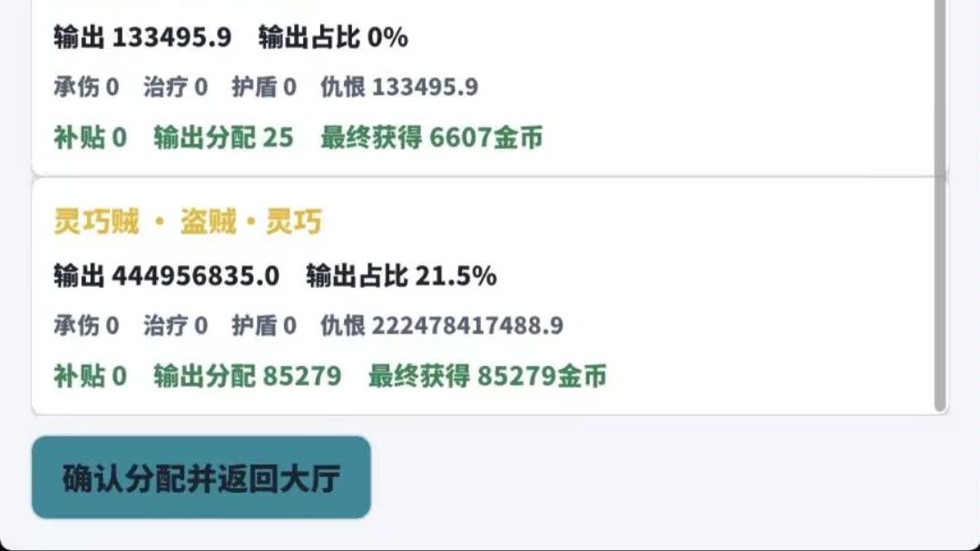The height and width of the screenshot is (551, 980).
Task: Click 治疗 0 in the 灵巧贼 card
Action: pos(176,325)
